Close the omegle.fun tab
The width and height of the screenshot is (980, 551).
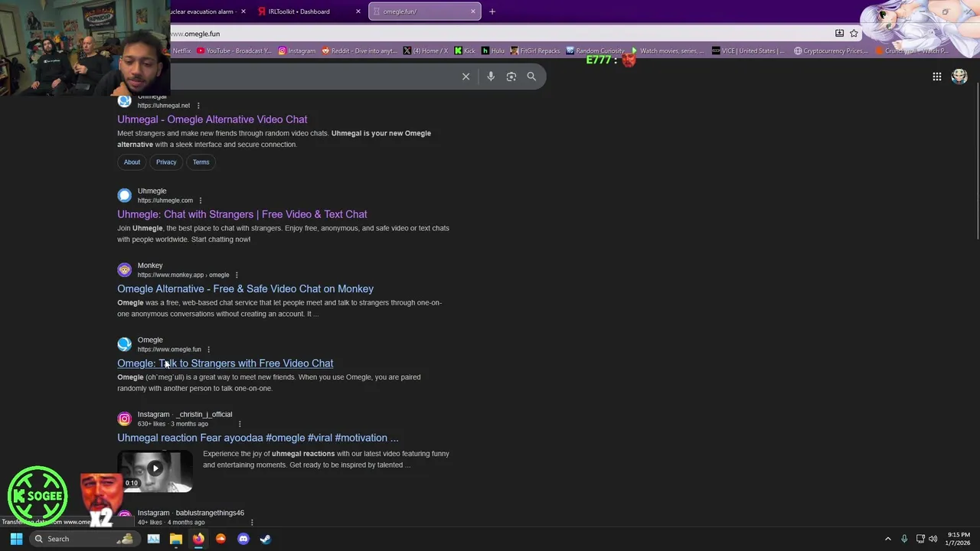472,11
